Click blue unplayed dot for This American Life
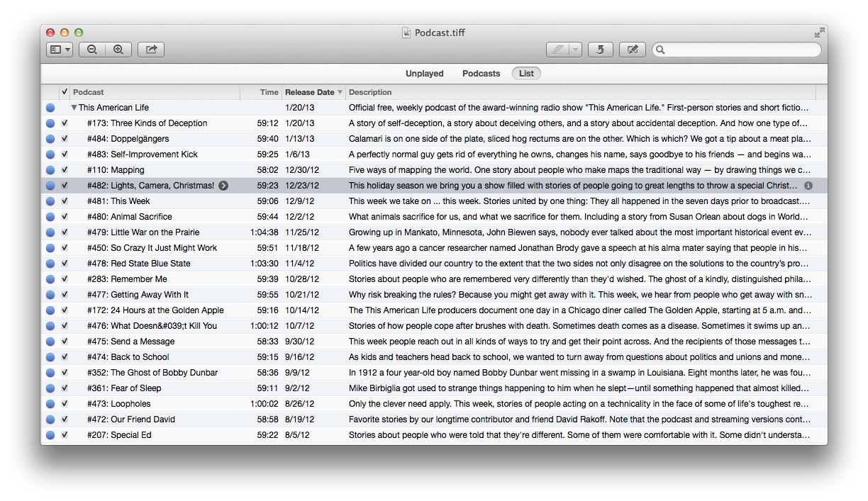This screenshot has height=501, width=868. click(x=50, y=108)
